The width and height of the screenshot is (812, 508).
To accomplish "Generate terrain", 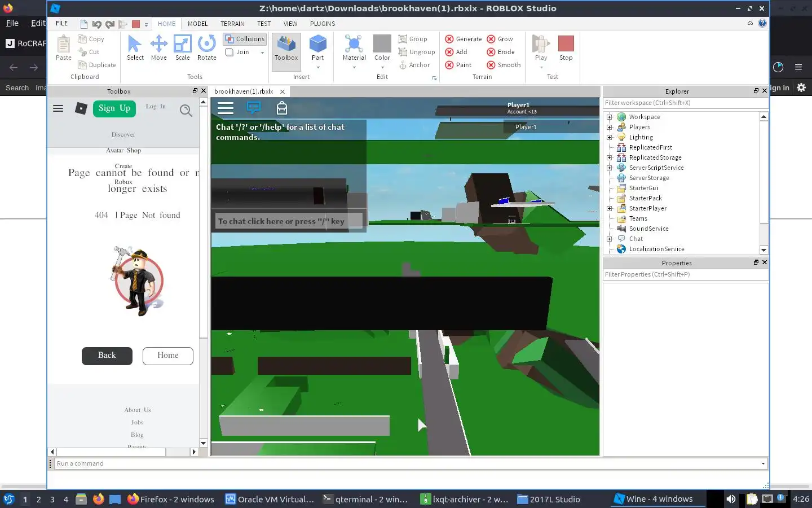I will pos(464,39).
